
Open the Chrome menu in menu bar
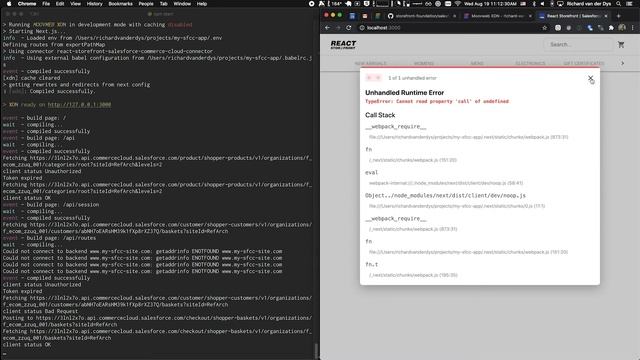tap(27, 4)
